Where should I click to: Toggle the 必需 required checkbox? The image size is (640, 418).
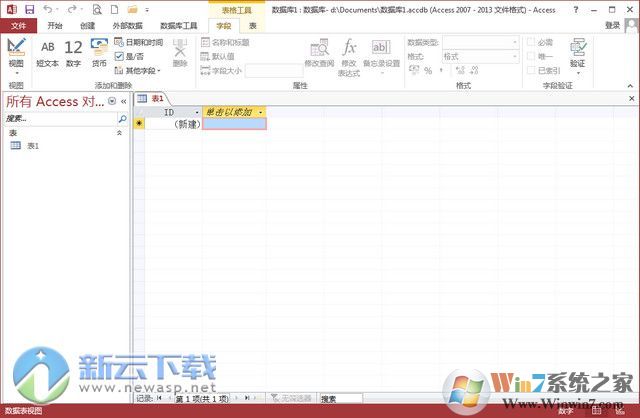pos(531,42)
